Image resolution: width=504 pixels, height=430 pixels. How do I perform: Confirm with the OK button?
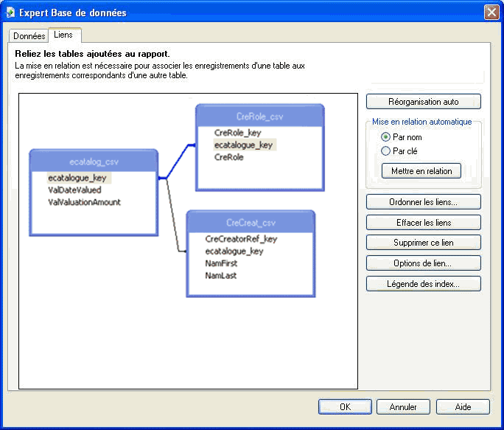[x=345, y=406]
